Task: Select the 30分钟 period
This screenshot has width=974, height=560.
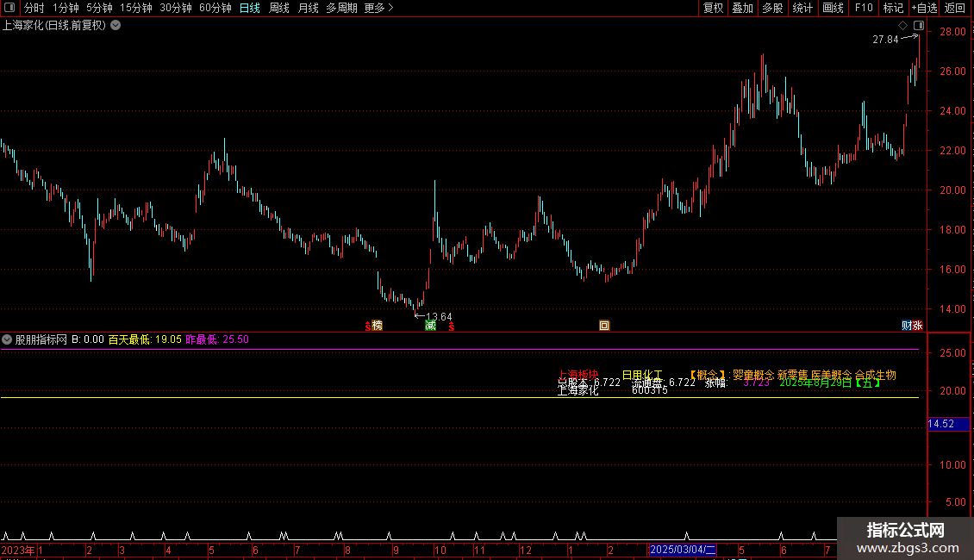Action: (x=175, y=8)
